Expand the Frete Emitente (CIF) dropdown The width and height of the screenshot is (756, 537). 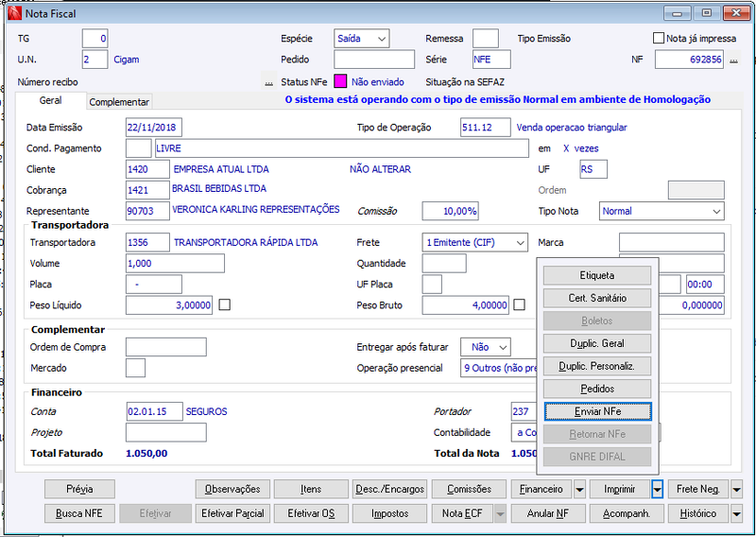(475, 243)
